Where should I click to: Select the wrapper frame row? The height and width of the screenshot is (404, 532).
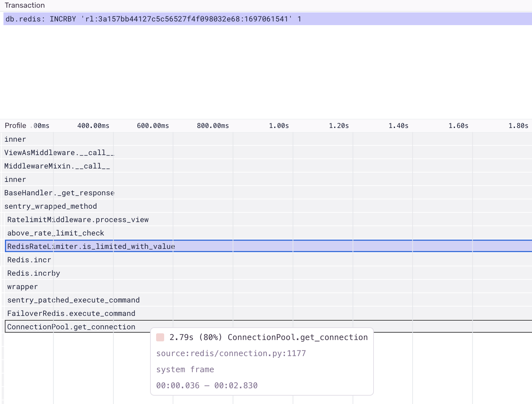click(x=22, y=287)
